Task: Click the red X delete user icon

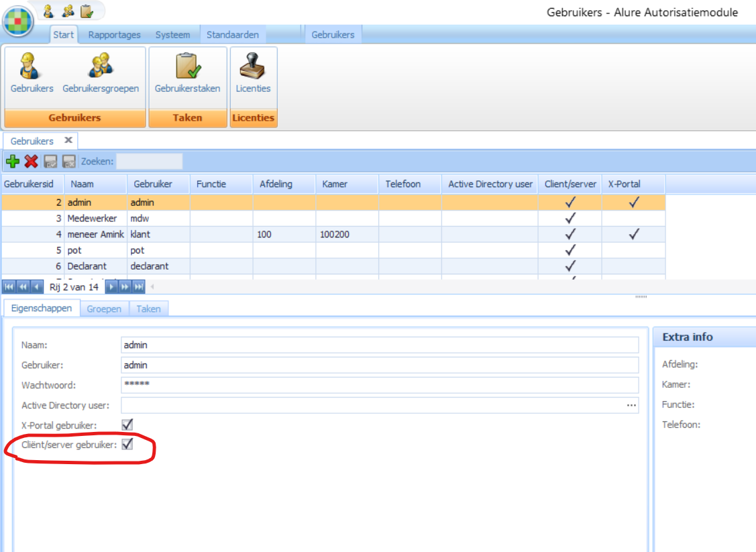Action: (x=31, y=161)
